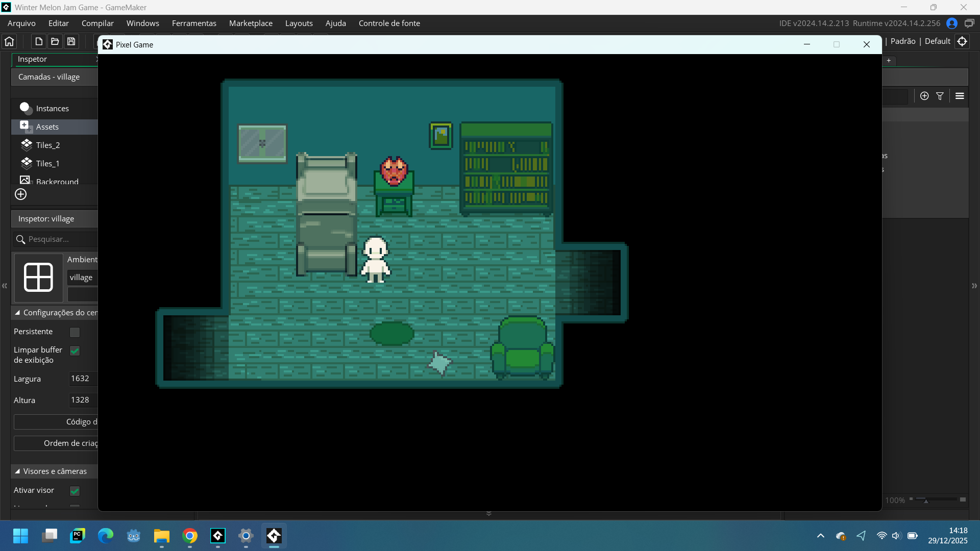Select the Tiles_2 layer
The width and height of the screenshot is (980, 551).
pos(48,145)
